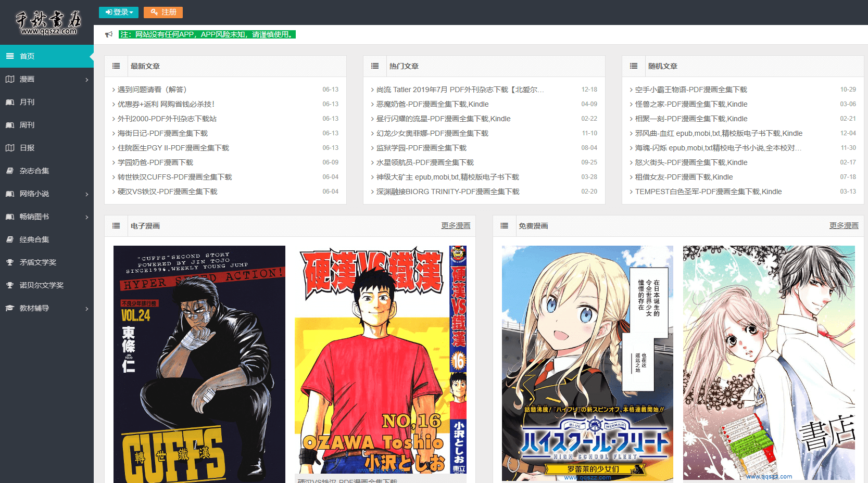Open 幻龙少女奥菲娜-PDF漫画全集下载 article
Viewport: 868px width, 483px height.
(x=432, y=133)
